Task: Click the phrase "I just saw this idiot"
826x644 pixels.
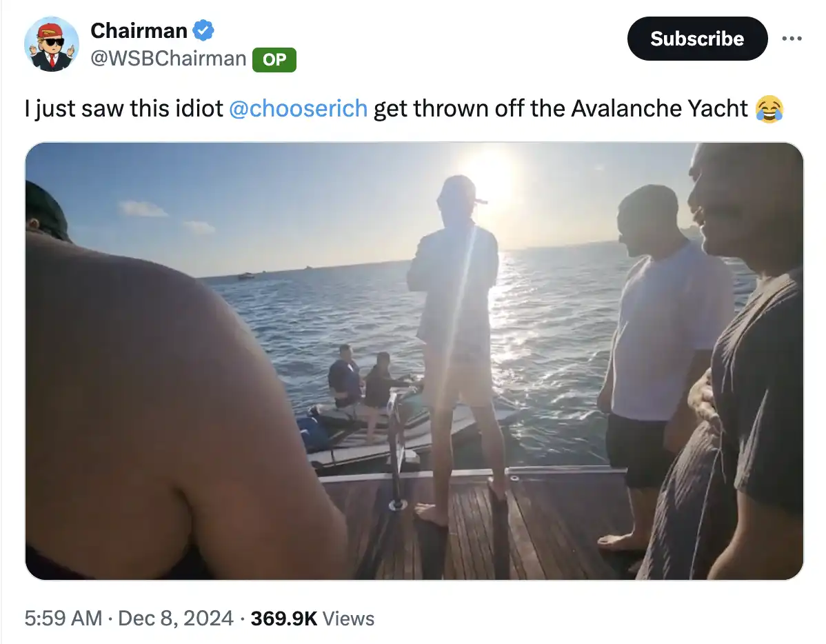Action: point(123,108)
